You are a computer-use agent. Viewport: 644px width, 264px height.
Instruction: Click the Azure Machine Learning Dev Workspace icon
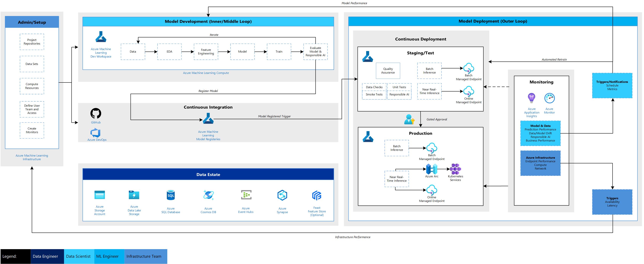101,37
